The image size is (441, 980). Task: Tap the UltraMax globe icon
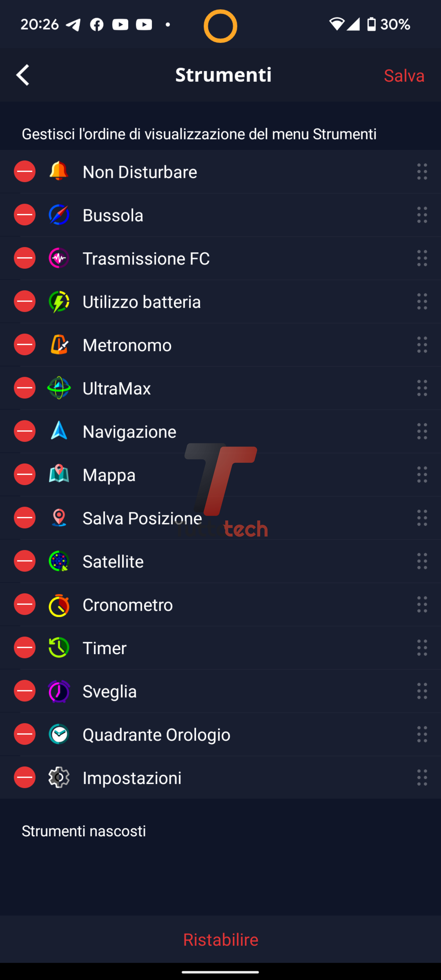pos(59,388)
